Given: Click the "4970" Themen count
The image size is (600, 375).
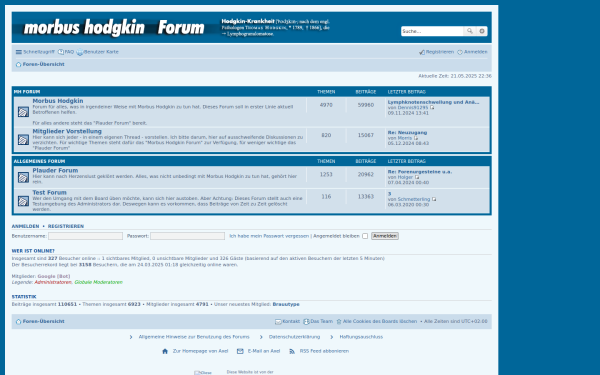Looking at the screenshot, I should [x=326, y=105].
